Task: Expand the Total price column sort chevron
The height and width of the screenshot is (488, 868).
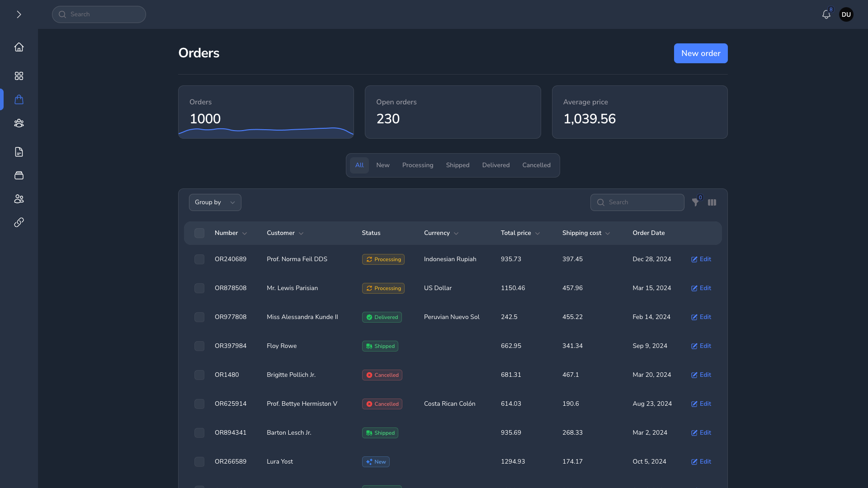Action: pos(538,234)
